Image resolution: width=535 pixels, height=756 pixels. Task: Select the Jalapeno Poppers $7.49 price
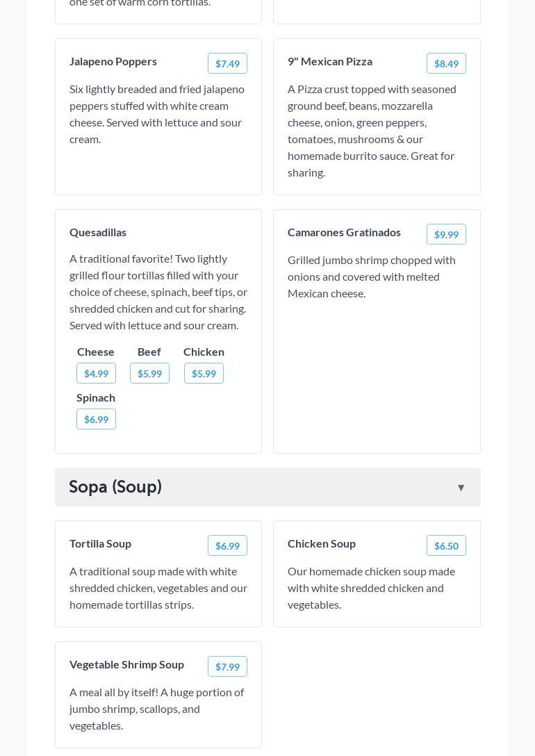[x=227, y=63]
